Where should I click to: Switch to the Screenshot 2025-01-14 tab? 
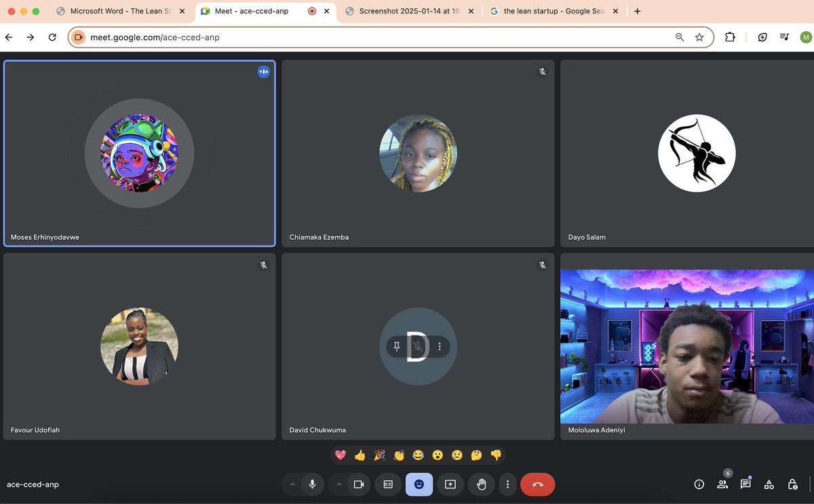pyautogui.click(x=409, y=12)
